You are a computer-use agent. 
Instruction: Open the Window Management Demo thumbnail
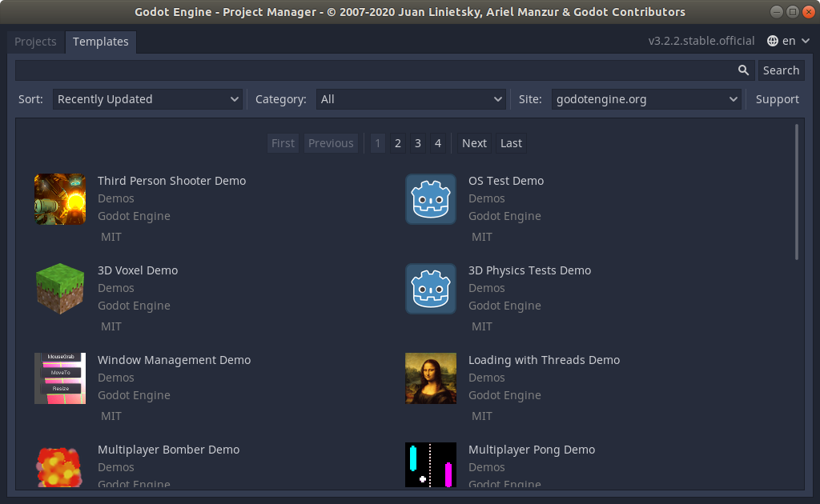(x=60, y=378)
